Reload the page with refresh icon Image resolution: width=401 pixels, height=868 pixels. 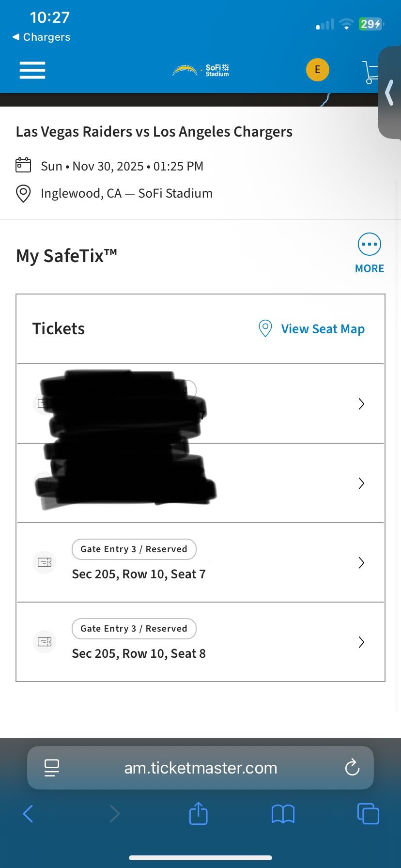pyautogui.click(x=352, y=768)
